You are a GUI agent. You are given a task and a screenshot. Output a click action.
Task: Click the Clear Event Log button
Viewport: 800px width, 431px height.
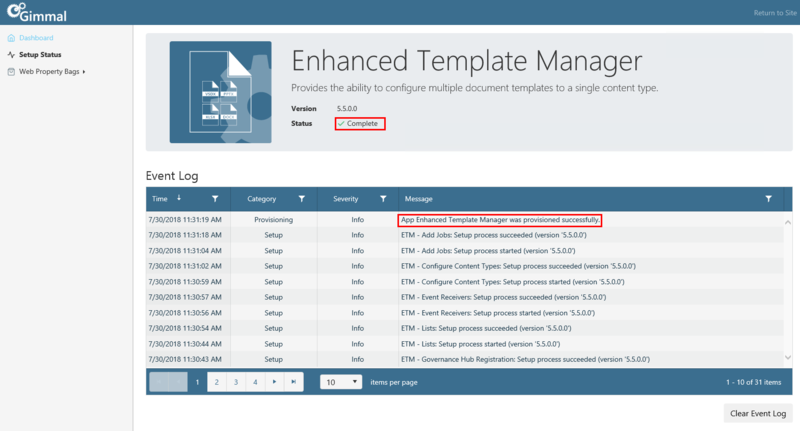pyautogui.click(x=757, y=413)
